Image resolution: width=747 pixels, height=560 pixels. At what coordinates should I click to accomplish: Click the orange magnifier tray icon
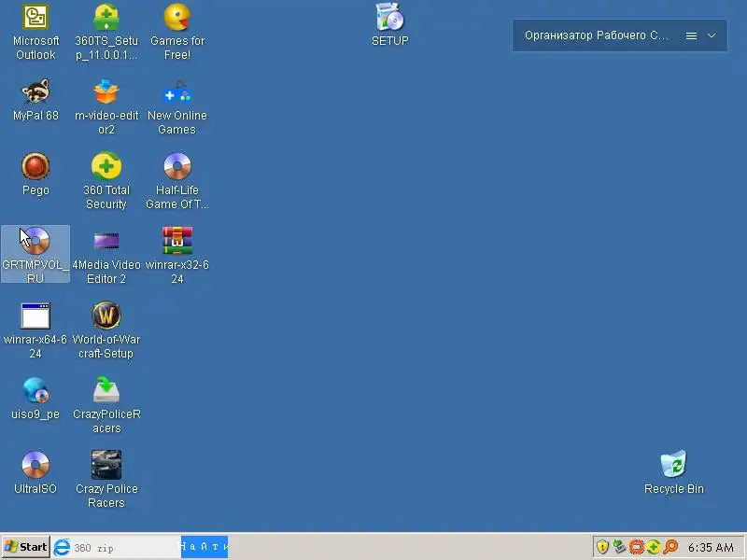pos(670,547)
